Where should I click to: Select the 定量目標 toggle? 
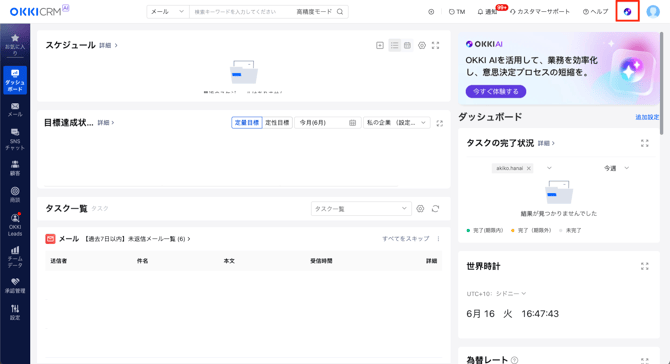tap(247, 123)
